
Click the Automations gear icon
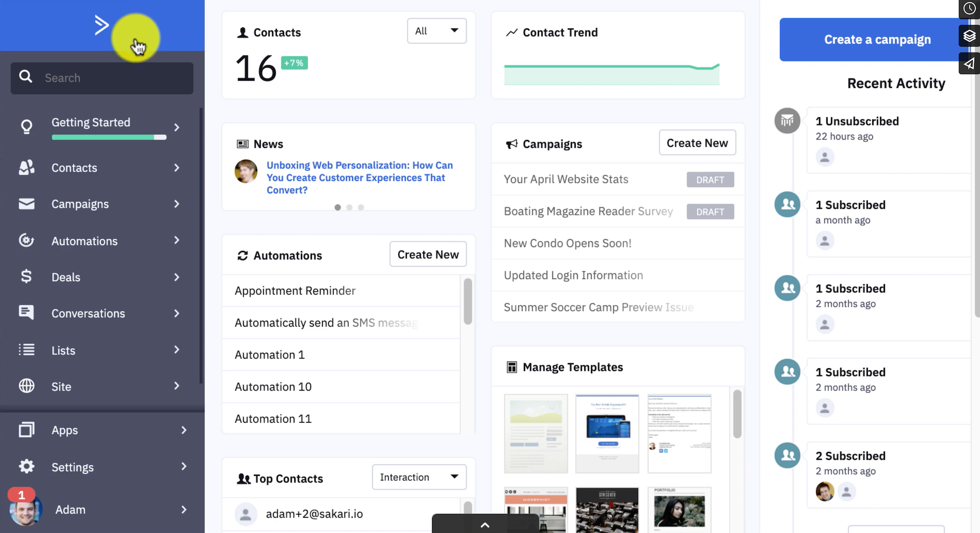[26, 240]
